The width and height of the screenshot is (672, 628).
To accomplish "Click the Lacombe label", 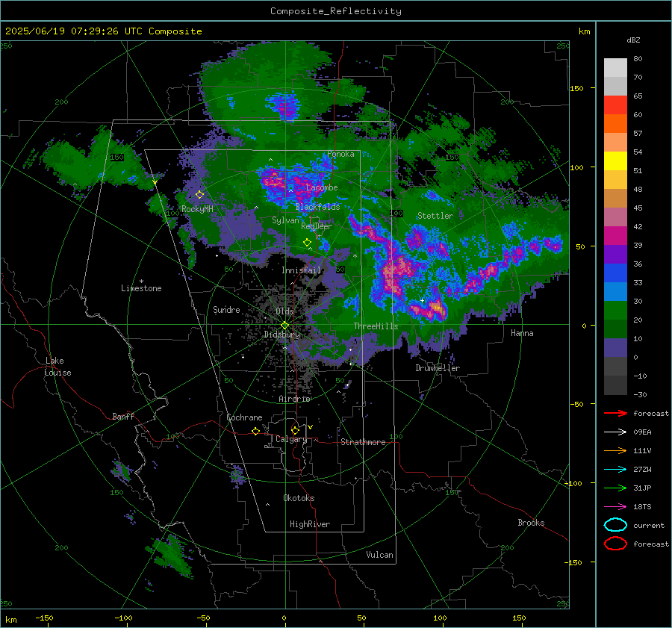I will (x=322, y=187).
